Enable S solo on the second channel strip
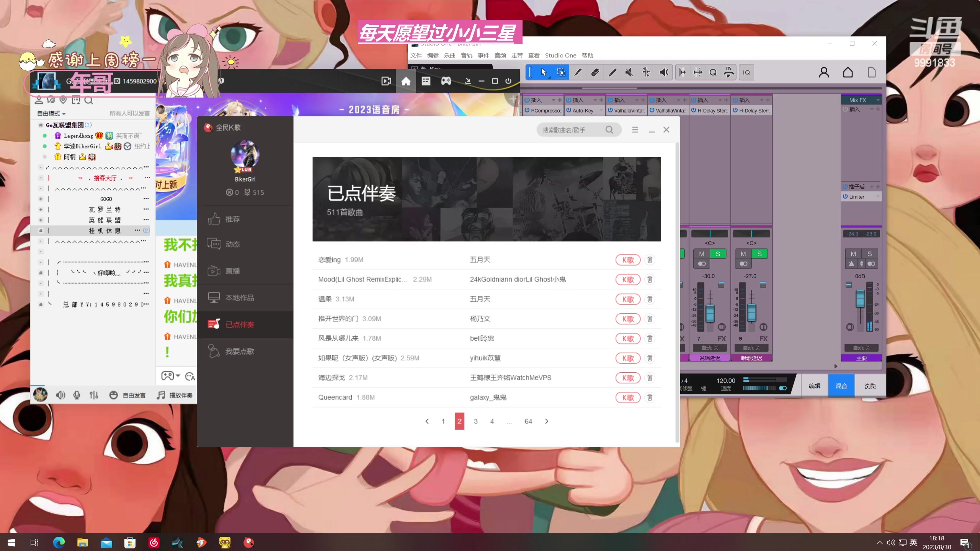The width and height of the screenshot is (980, 551). point(759,254)
